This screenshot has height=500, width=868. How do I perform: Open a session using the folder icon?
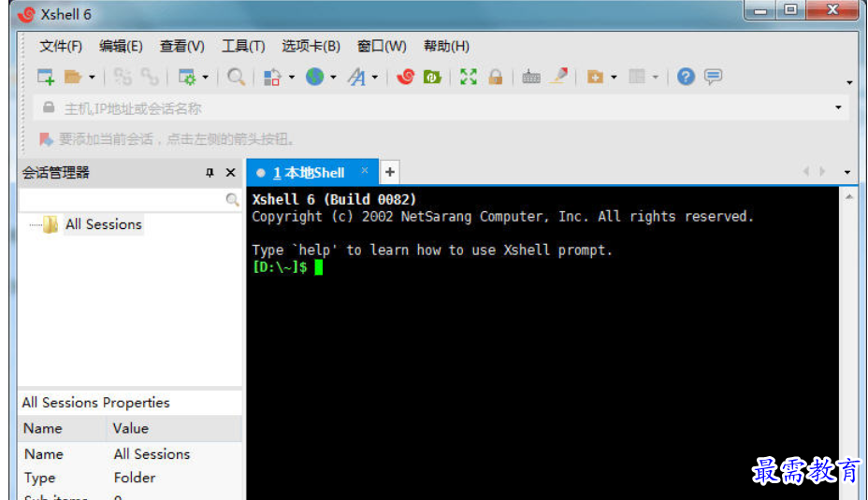point(73,77)
